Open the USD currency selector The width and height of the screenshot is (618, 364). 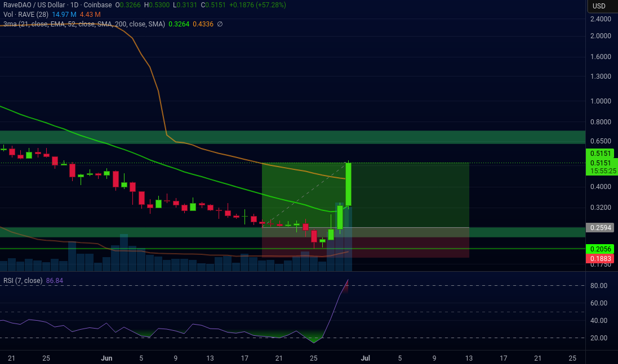(599, 6)
